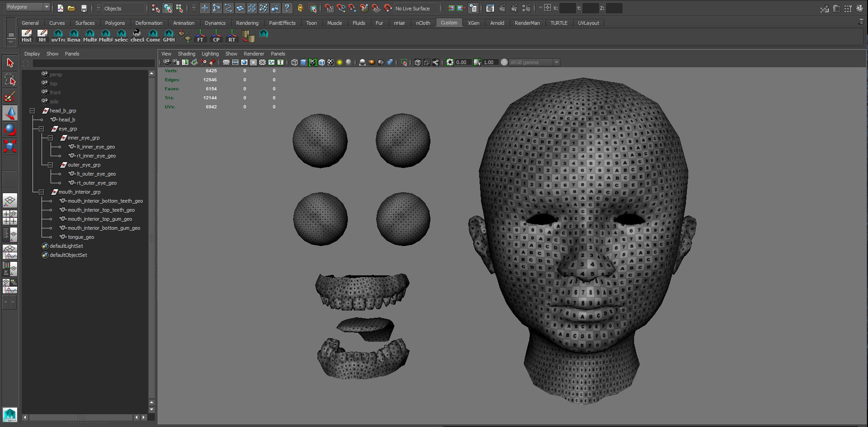The width and height of the screenshot is (868, 427).
Task: Open the UVLayout shelf tab
Action: pyautogui.click(x=588, y=23)
